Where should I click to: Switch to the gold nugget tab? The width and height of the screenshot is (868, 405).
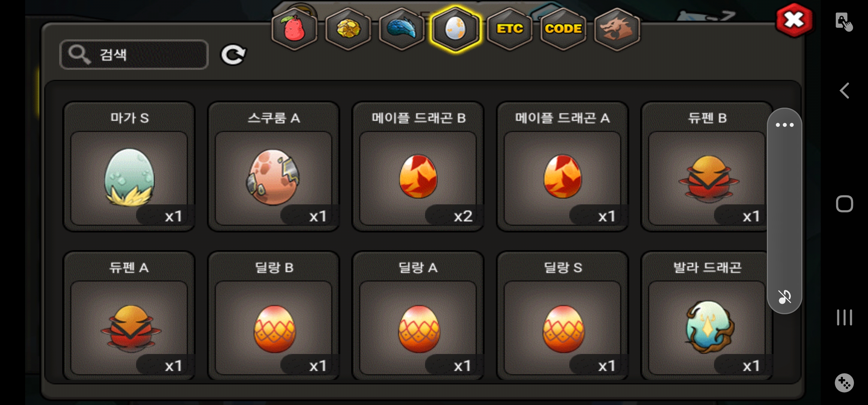click(x=348, y=29)
